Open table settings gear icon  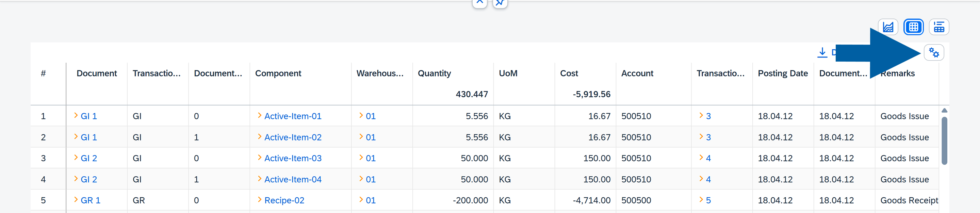[934, 52]
